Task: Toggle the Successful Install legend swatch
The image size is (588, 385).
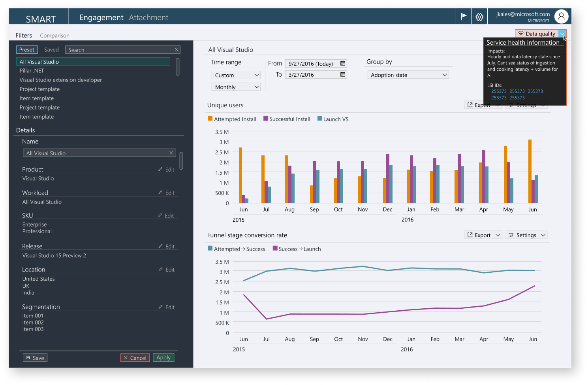Action: click(266, 119)
